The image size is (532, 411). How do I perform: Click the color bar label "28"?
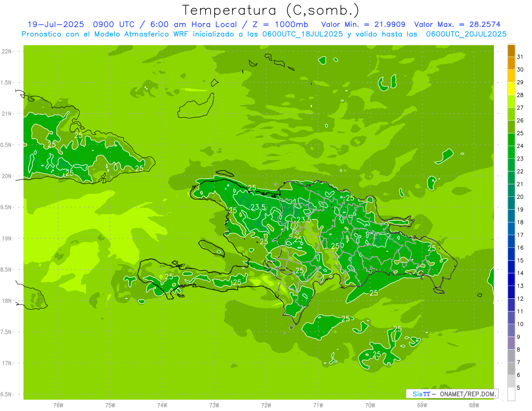pos(520,95)
